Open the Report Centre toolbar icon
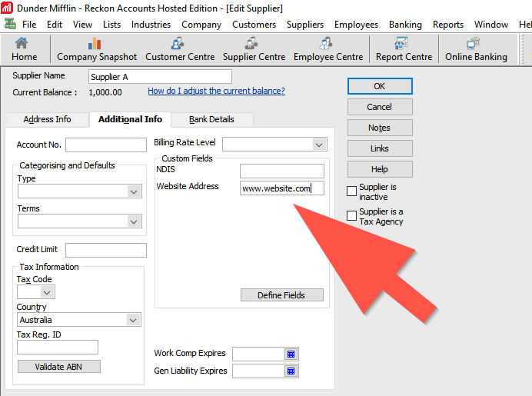The width and height of the screenshot is (532, 396). point(404,49)
